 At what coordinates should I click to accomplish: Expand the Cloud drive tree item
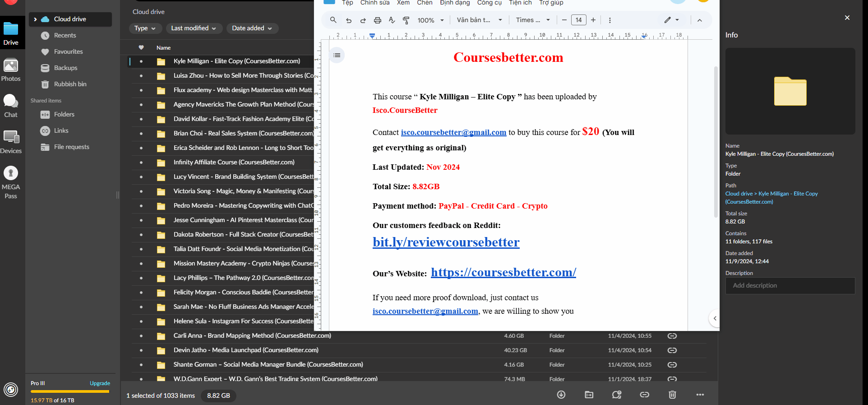[35, 19]
